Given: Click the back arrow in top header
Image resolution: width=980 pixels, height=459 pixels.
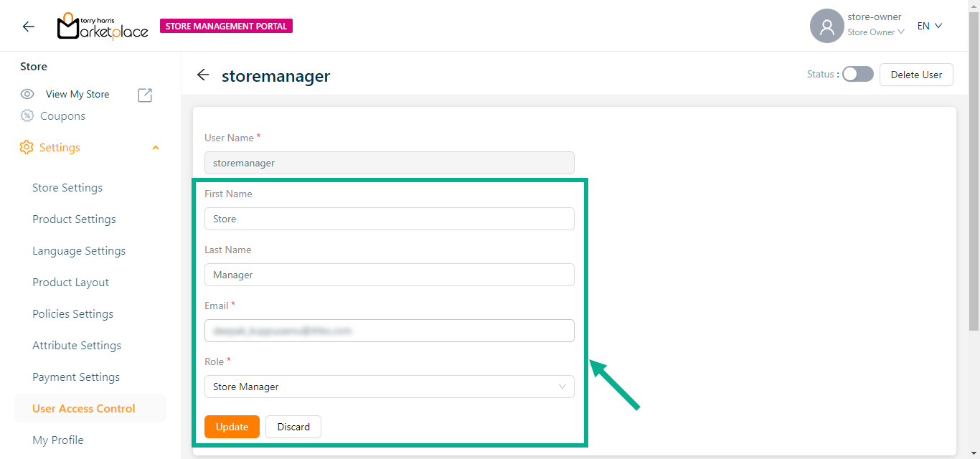Looking at the screenshot, I should click(x=28, y=27).
